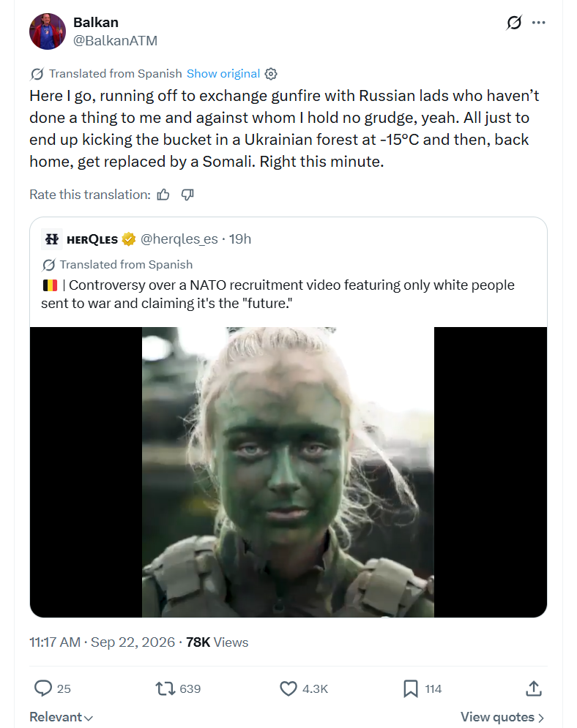Rate the translation with thumbs up
This screenshot has width=577, height=728.
163,195
